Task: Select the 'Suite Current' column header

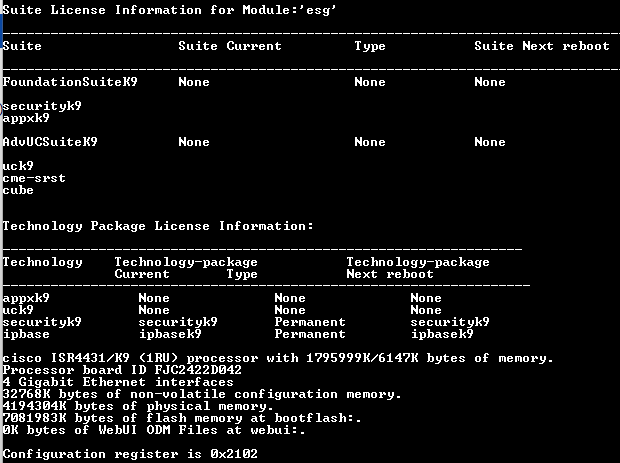Action: coord(230,46)
